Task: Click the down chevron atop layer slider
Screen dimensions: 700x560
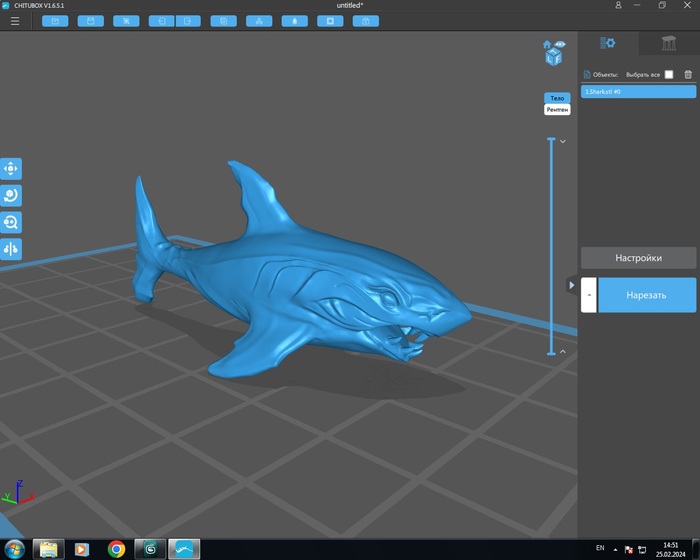Action: [563, 142]
